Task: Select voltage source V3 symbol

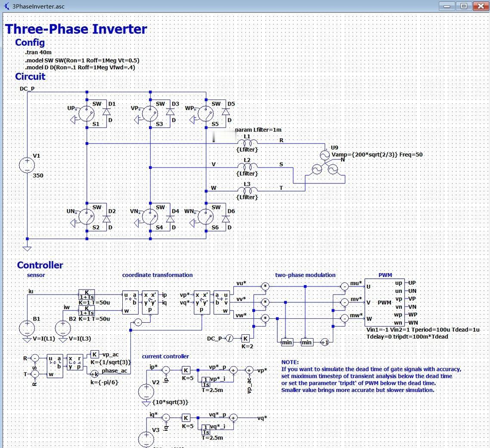Action: (x=146, y=439)
